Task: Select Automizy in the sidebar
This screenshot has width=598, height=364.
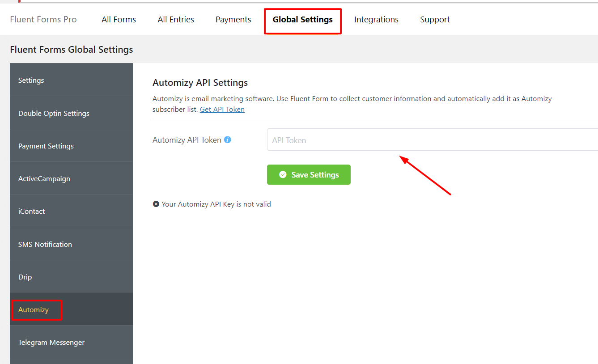Action: coord(72,309)
